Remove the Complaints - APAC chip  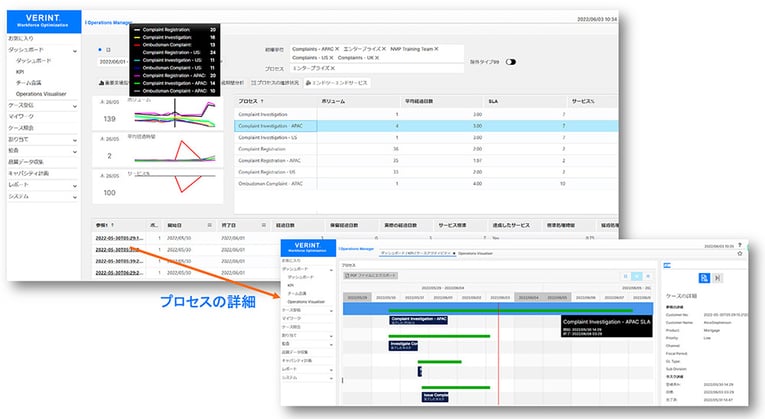point(337,49)
